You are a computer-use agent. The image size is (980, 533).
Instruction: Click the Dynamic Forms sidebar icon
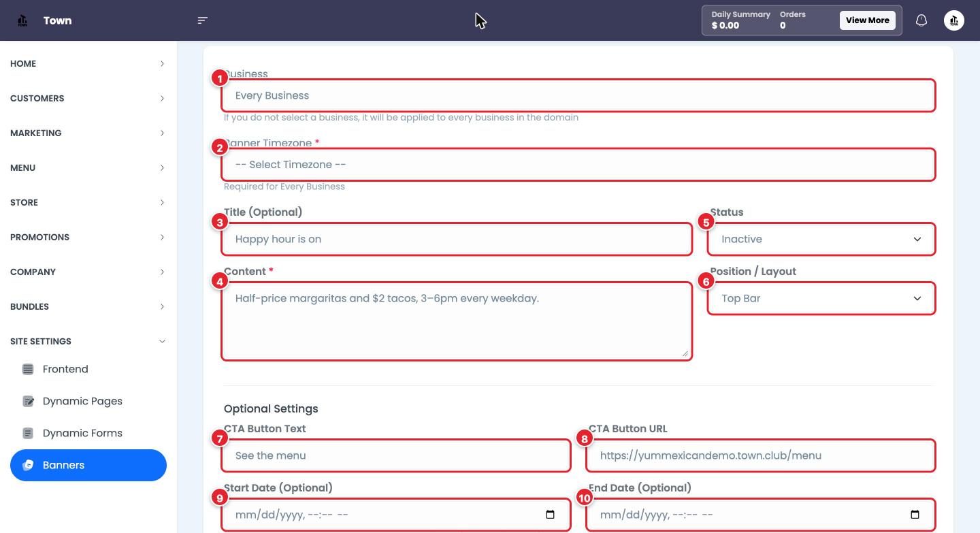(28, 433)
